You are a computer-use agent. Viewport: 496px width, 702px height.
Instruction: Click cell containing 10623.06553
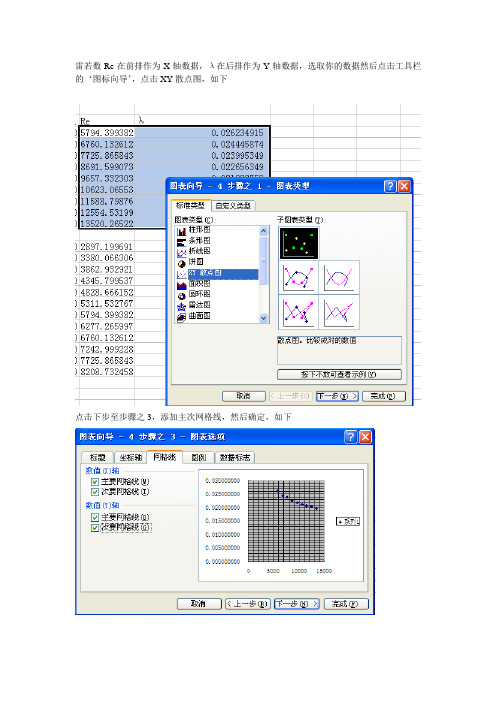tap(107, 189)
